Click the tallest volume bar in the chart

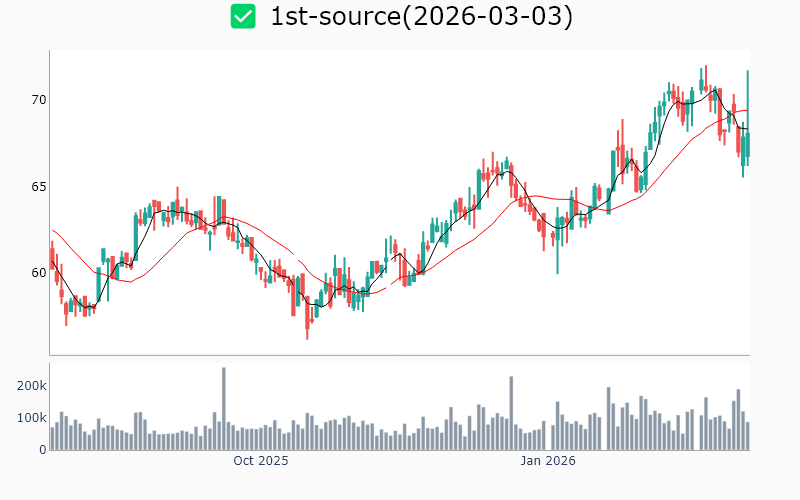pyautogui.click(x=223, y=409)
